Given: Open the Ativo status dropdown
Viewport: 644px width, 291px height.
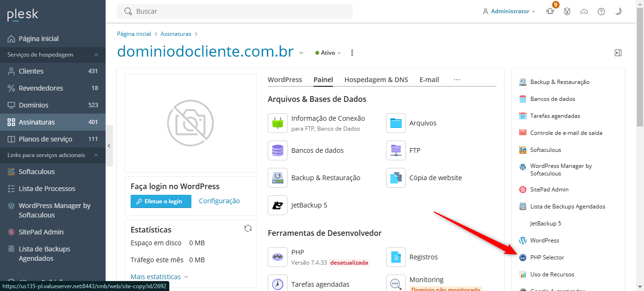Looking at the screenshot, I should (x=328, y=53).
